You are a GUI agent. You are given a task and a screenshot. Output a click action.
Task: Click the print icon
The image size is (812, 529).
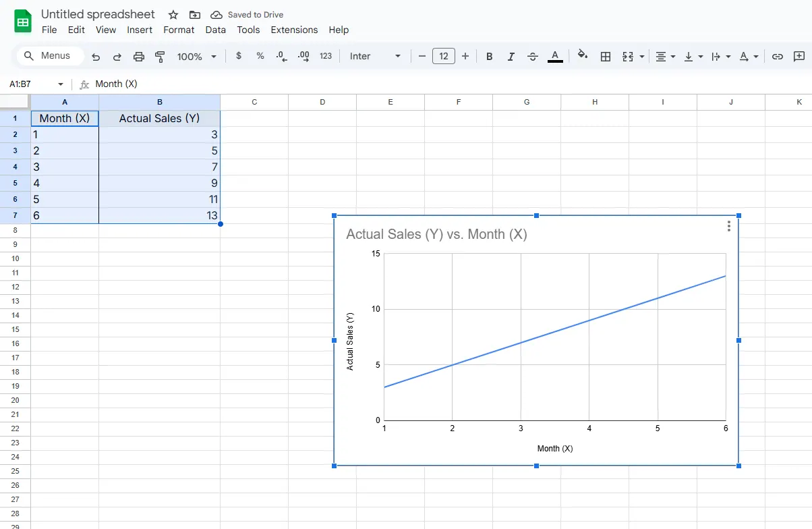tap(139, 57)
